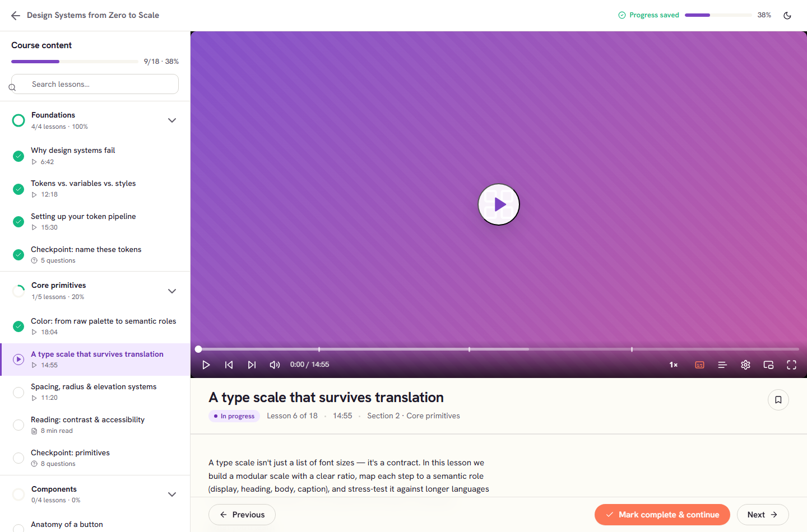Toggle completion check for name these tokens
Screen dimensions: 807x532
tap(18, 255)
